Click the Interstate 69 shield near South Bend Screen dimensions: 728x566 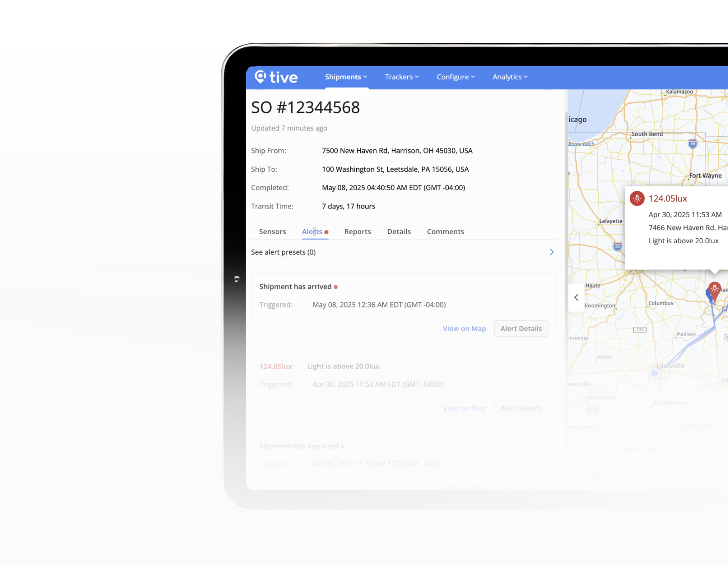coord(693,144)
